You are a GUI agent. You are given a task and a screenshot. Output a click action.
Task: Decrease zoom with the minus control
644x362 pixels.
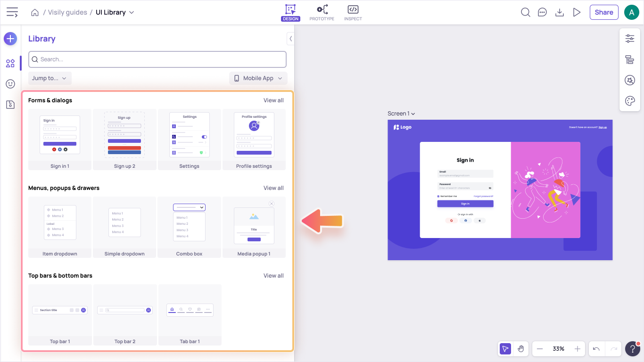click(x=539, y=349)
